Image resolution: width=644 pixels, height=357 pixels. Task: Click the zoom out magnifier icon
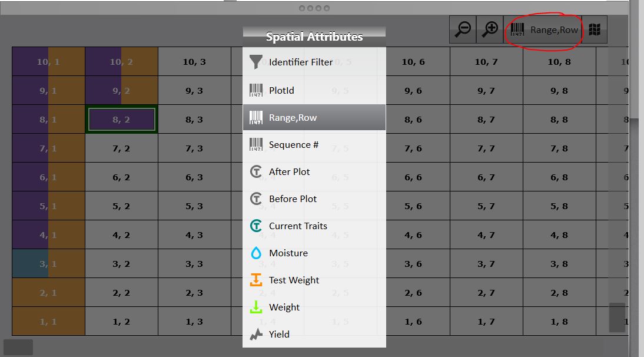(463, 29)
